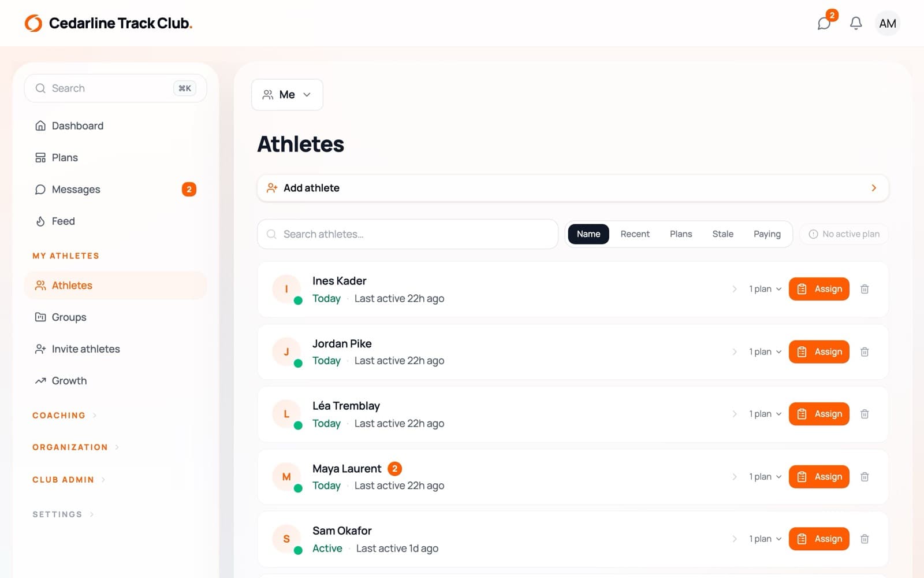The image size is (924, 578).
Task: Assign a plan to Ines Kader
Action: pyautogui.click(x=819, y=289)
